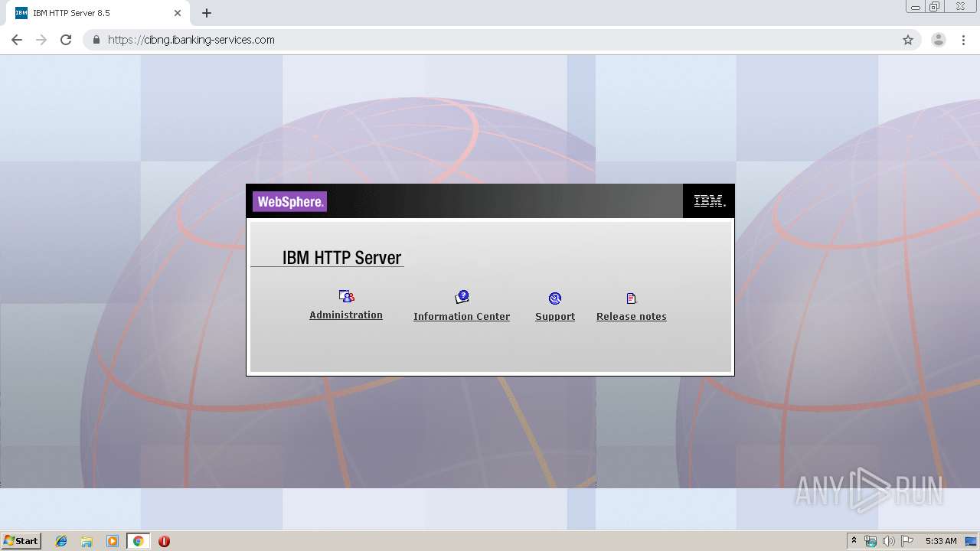Click the Information Center help icon
Viewport: 980px width, 551px height.
(462, 297)
